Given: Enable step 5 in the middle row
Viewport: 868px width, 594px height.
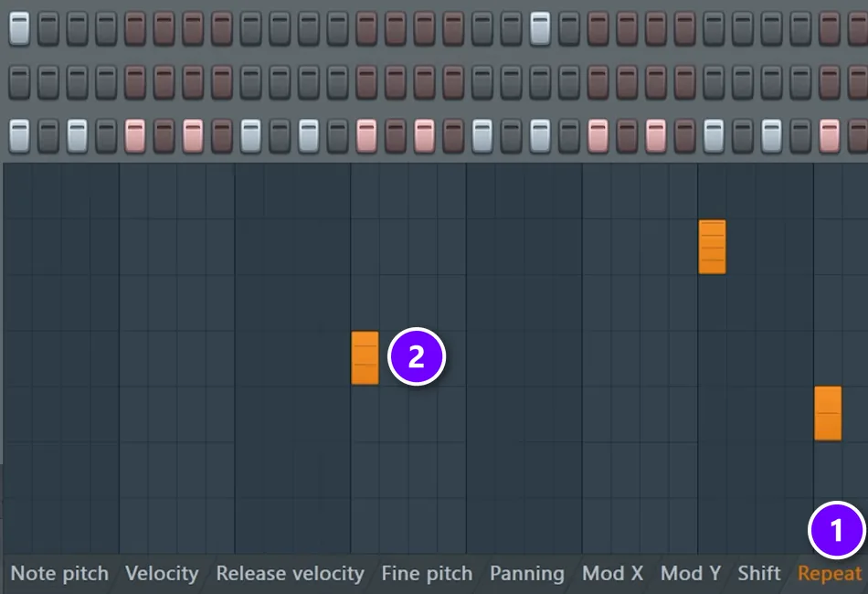Looking at the screenshot, I should click(x=135, y=82).
